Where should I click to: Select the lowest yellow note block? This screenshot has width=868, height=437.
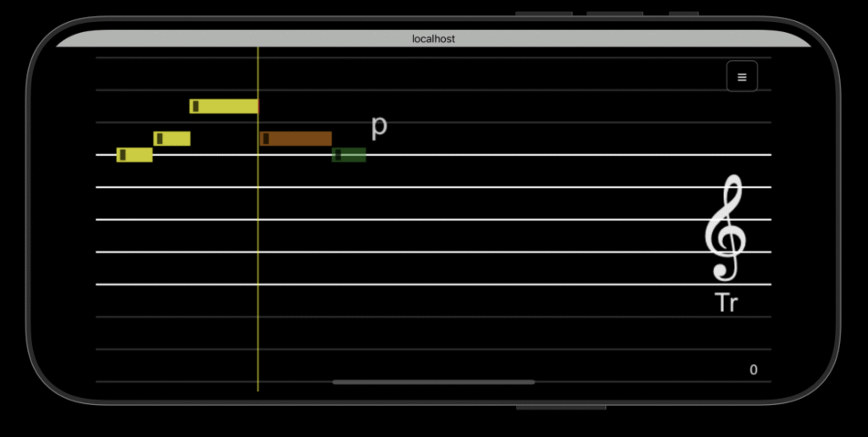136,155
